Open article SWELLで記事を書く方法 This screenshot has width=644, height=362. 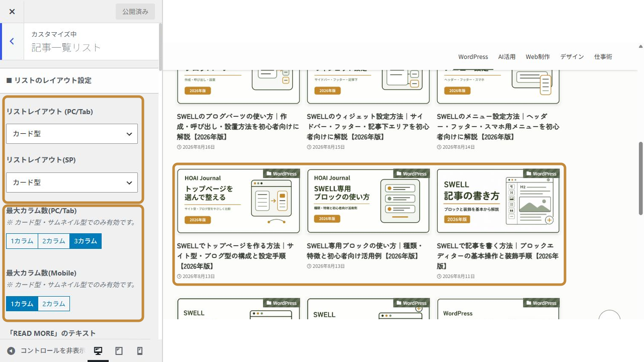[498, 256]
